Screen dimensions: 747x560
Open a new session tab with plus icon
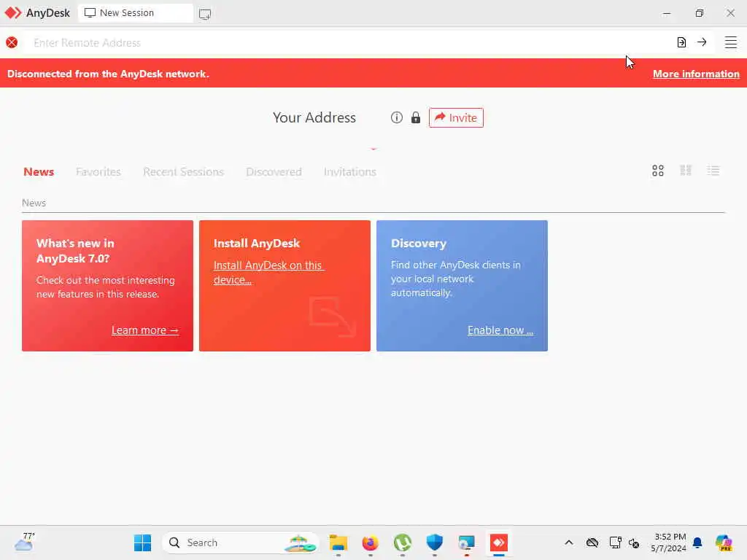[x=205, y=14]
